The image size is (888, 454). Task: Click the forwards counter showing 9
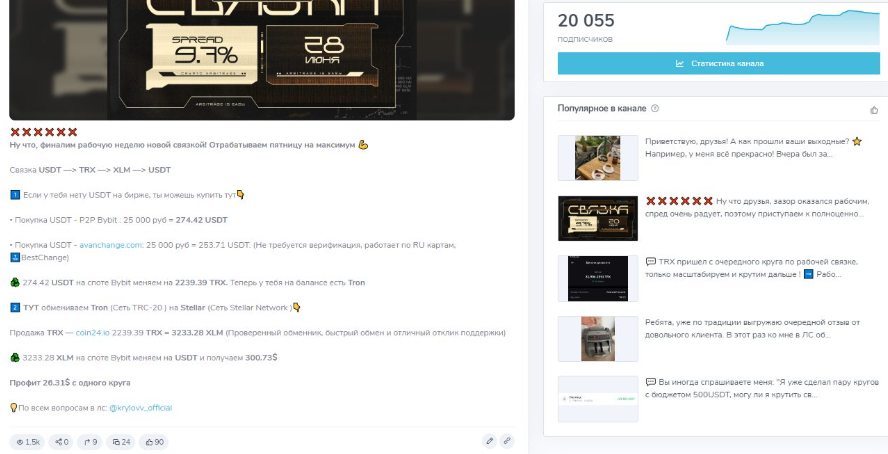pos(90,442)
